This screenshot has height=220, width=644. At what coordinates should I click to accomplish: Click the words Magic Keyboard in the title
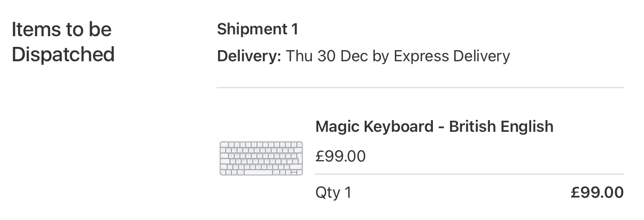click(374, 126)
